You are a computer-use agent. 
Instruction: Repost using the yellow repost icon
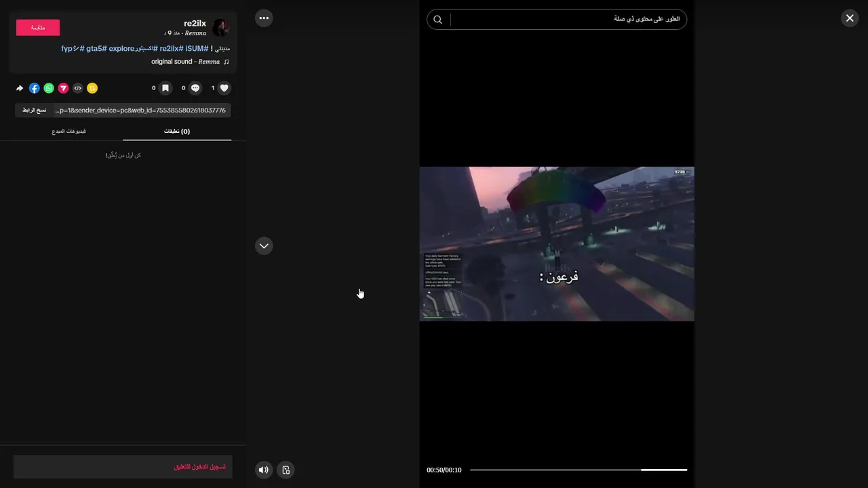click(92, 88)
